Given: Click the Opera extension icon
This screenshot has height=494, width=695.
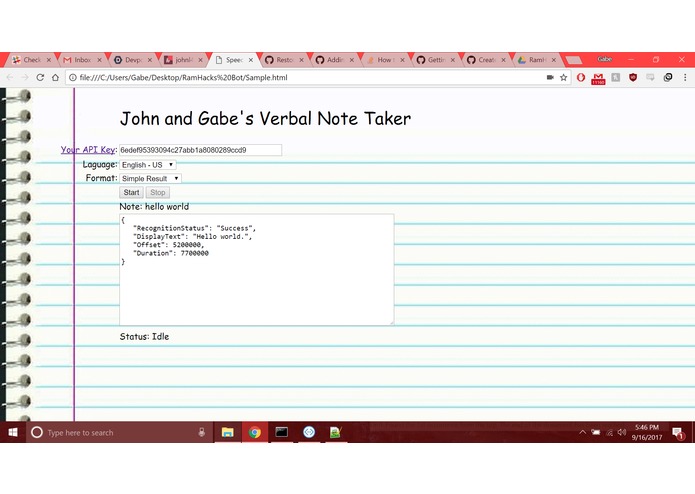Looking at the screenshot, I should [581, 78].
